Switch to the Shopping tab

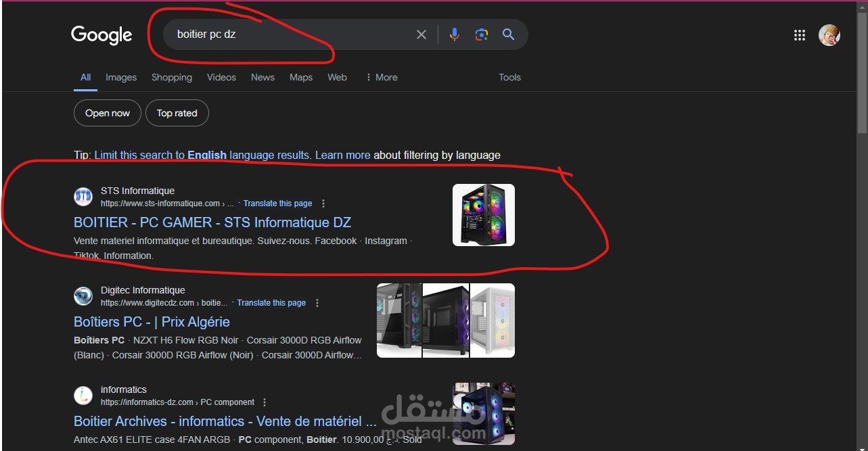tap(172, 78)
